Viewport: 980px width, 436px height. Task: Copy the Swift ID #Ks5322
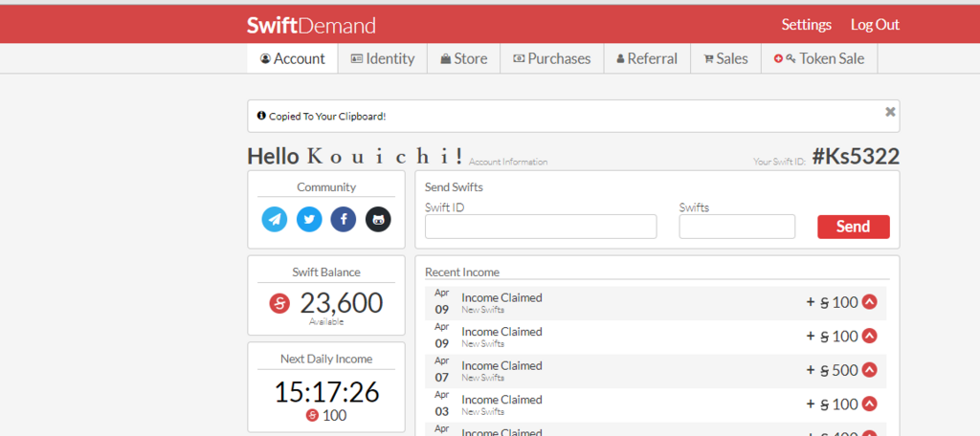click(856, 156)
